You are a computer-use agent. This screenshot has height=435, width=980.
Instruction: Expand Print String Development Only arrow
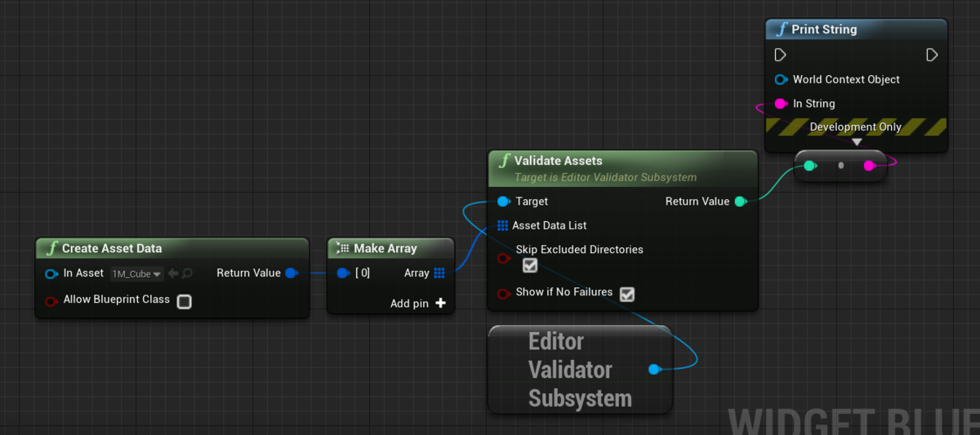(x=857, y=142)
